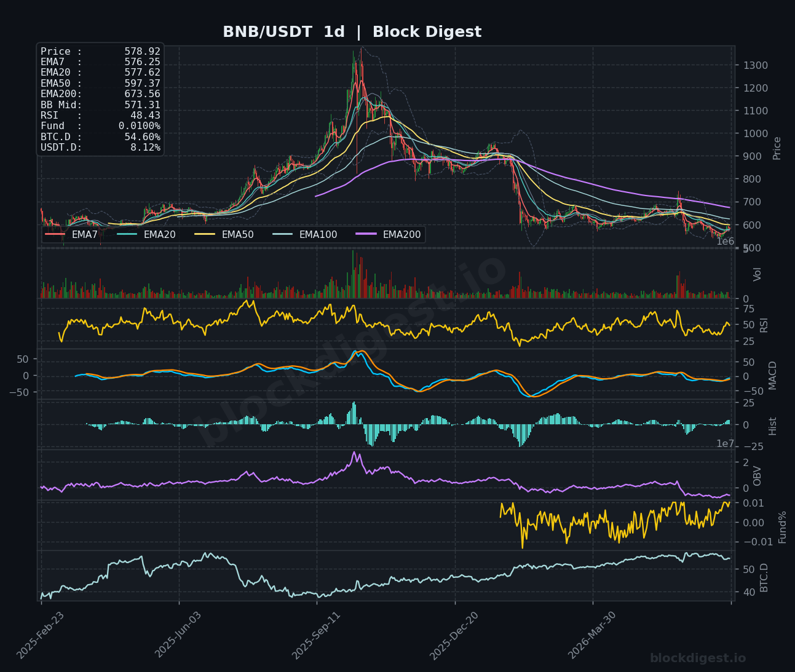The image size is (795, 672).
Task: Click the 700 price tick
Action: tap(753, 202)
